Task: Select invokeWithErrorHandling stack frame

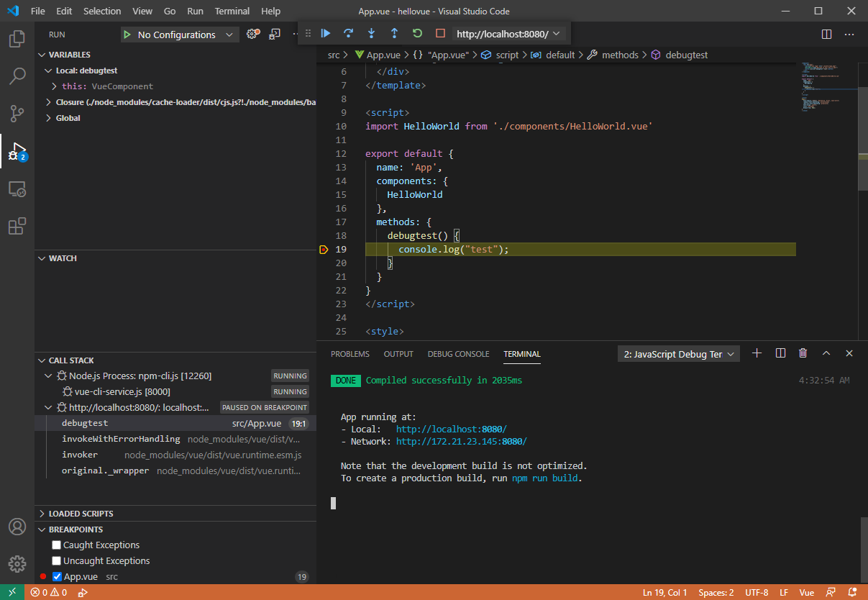Action: pos(175,439)
